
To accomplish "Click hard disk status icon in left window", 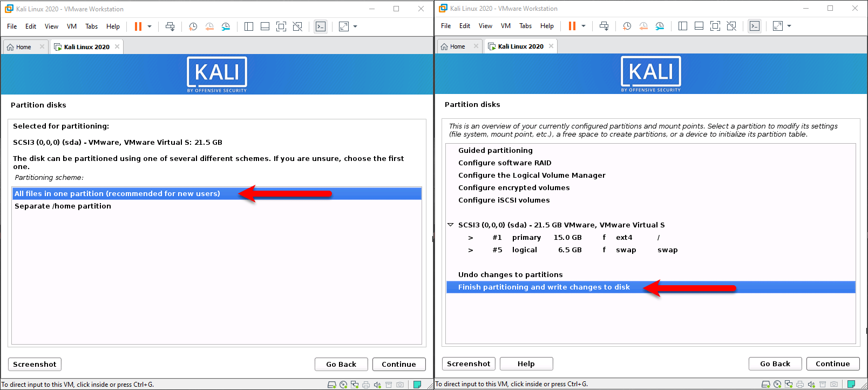I will click(332, 385).
